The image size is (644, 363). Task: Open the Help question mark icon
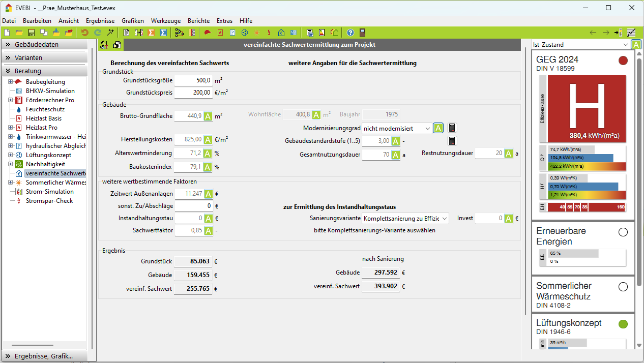[x=350, y=33]
